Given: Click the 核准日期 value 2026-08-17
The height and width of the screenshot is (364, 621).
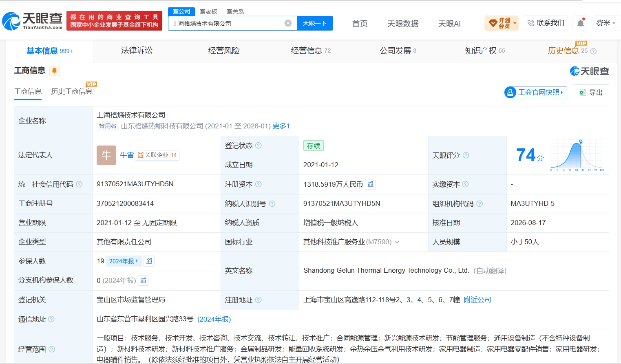Looking at the screenshot, I should (528, 223).
